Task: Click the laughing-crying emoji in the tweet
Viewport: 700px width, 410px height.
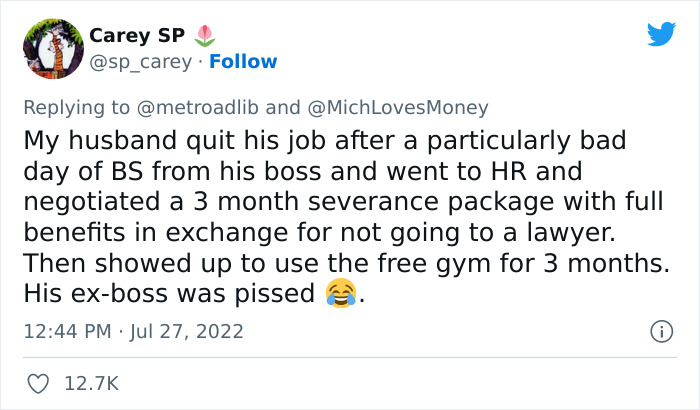Action: (340, 294)
